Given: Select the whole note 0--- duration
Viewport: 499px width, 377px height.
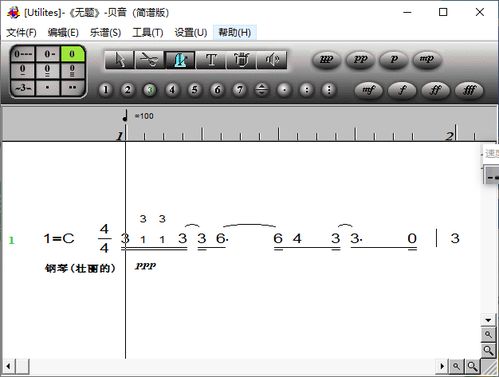Looking at the screenshot, I should (x=23, y=54).
